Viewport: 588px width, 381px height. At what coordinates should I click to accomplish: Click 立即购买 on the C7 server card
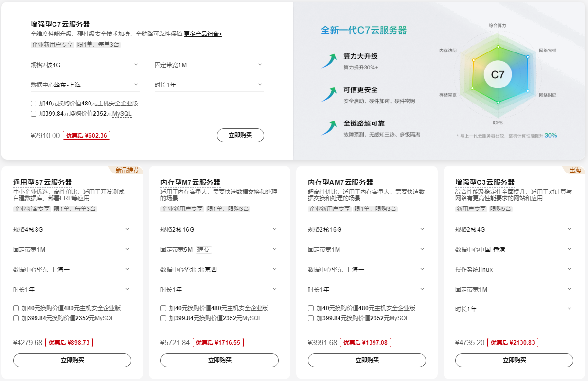(240, 135)
